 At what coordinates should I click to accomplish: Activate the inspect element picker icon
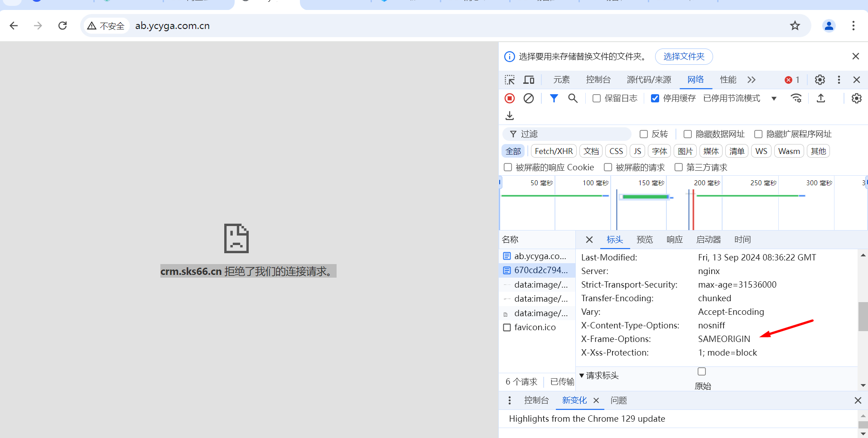pyautogui.click(x=510, y=80)
